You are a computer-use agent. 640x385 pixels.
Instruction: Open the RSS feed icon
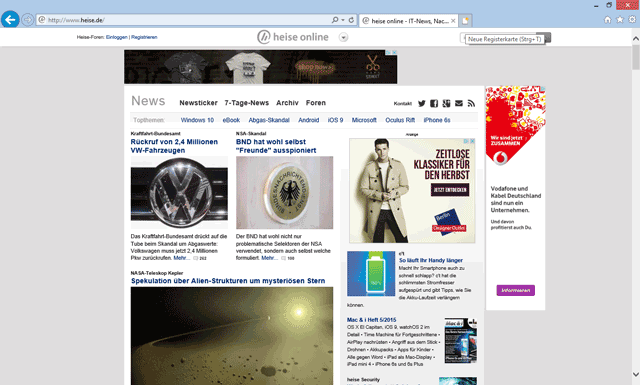point(471,103)
